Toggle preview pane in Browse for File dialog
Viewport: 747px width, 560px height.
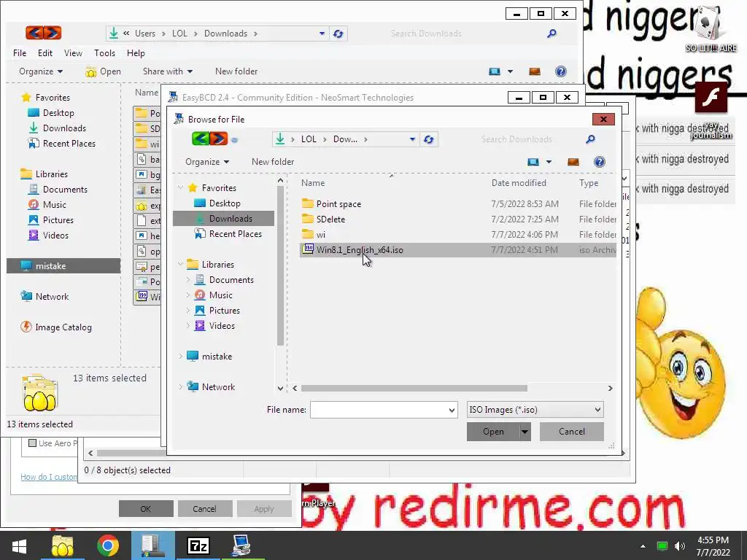click(573, 162)
